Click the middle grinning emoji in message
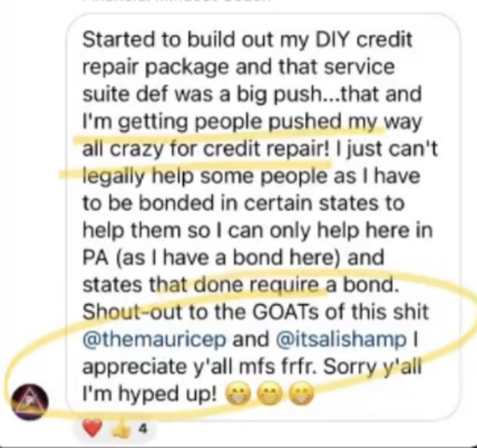The image size is (477, 448). (270, 395)
